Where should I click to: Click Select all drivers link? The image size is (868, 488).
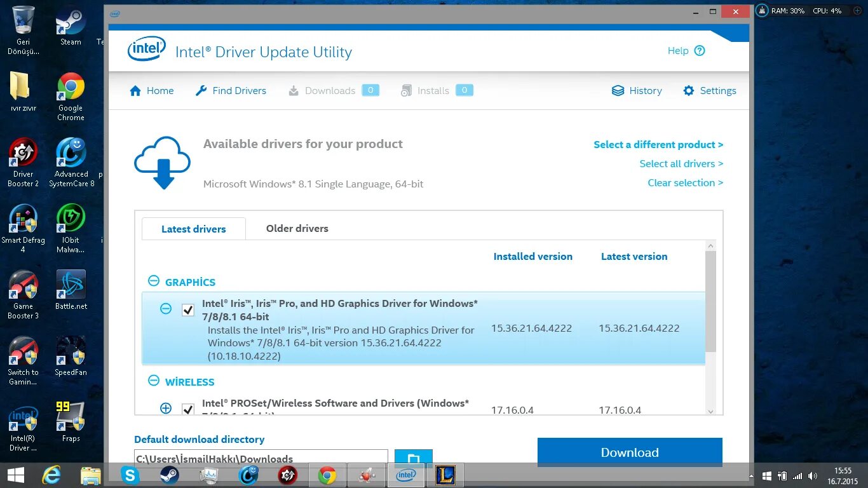click(x=681, y=164)
